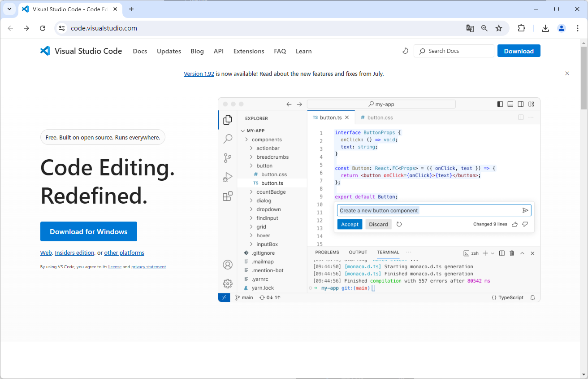588x379 pixels.
Task: Open the Updates menu item
Action: pyautogui.click(x=169, y=51)
